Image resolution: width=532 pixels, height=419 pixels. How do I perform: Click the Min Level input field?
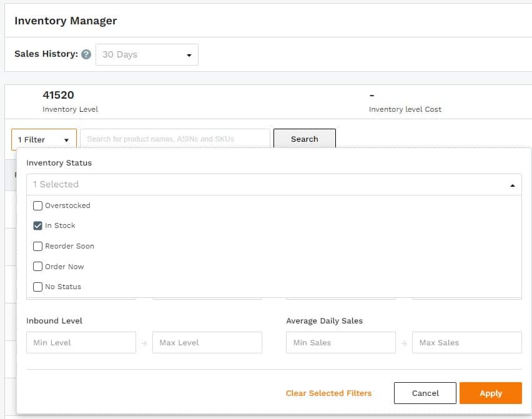pos(81,343)
